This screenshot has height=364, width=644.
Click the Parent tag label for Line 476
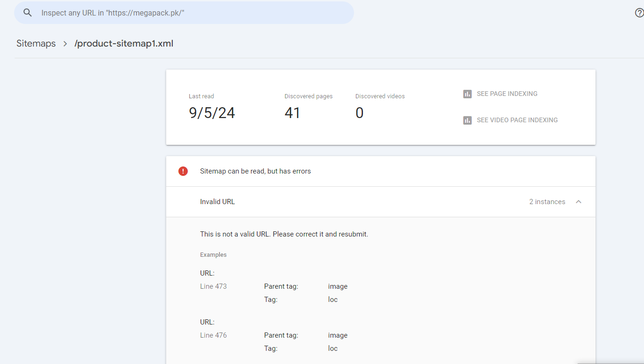(281, 335)
